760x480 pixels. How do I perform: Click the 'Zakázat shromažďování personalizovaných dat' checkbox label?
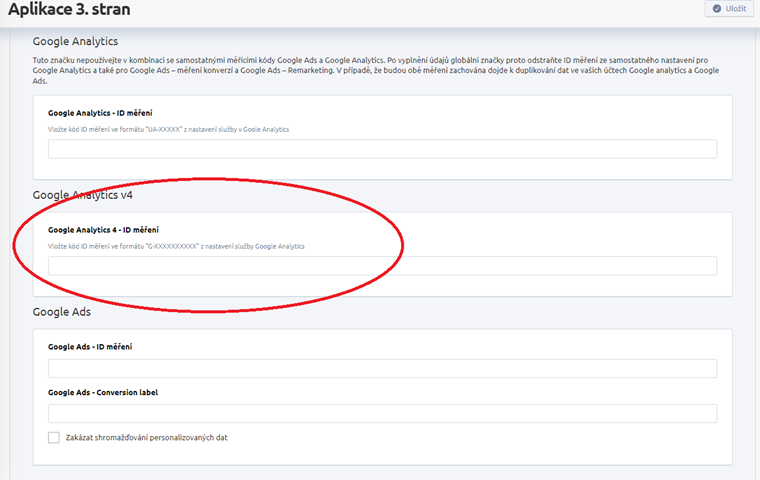[146, 437]
